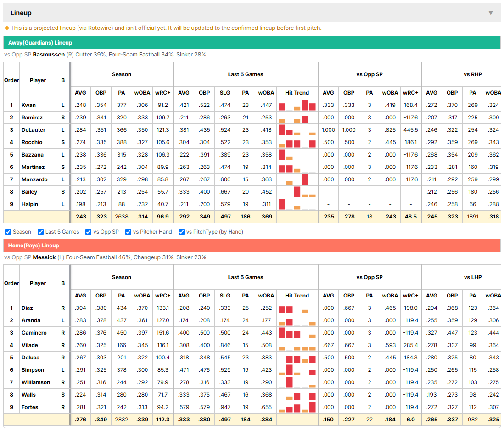This screenshot has width=504, height=431.
Task: Open the Ramirez player row
Action: (x=32, y=118)
